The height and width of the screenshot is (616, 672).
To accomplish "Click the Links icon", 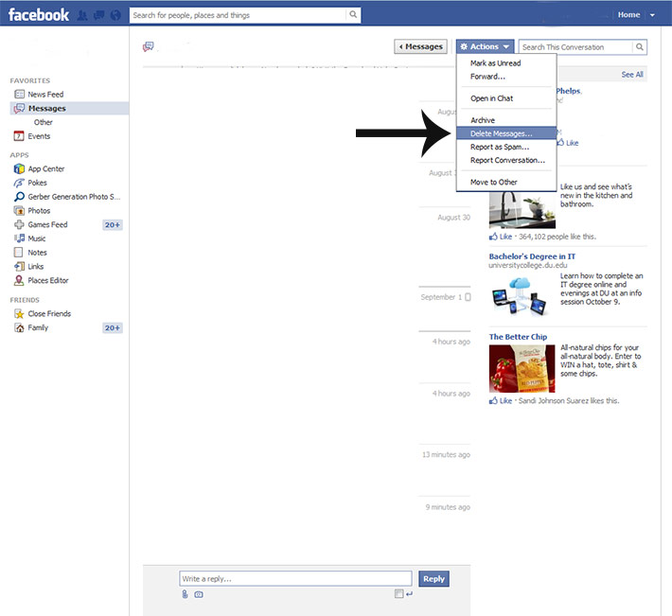I will point(19,267).
